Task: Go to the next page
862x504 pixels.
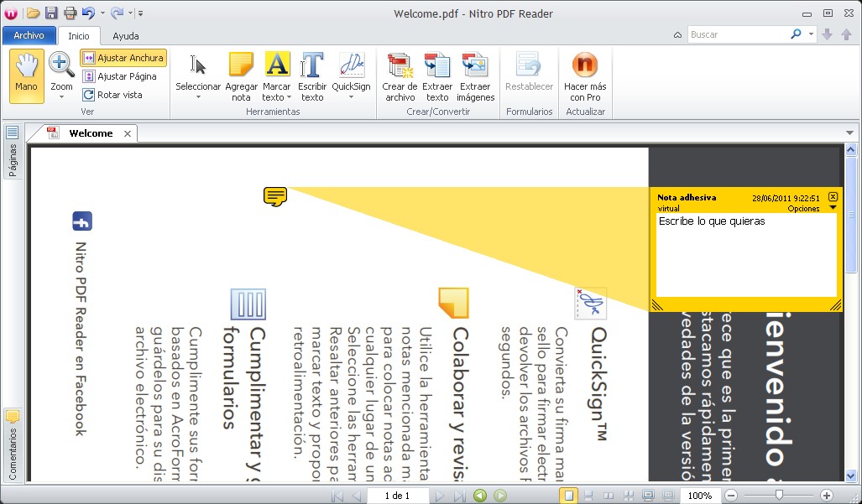Action: (439, 496)
